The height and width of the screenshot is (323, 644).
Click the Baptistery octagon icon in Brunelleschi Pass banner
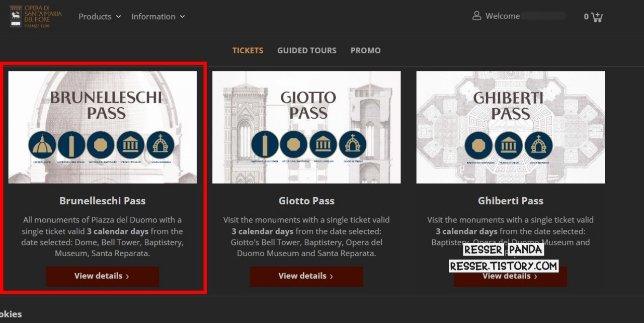tap(101, 145)
